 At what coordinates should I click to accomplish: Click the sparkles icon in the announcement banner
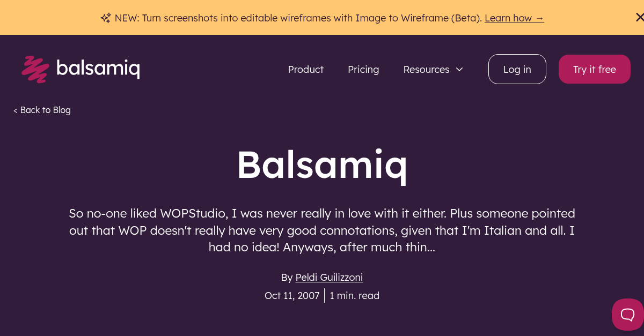pos(105,17)
